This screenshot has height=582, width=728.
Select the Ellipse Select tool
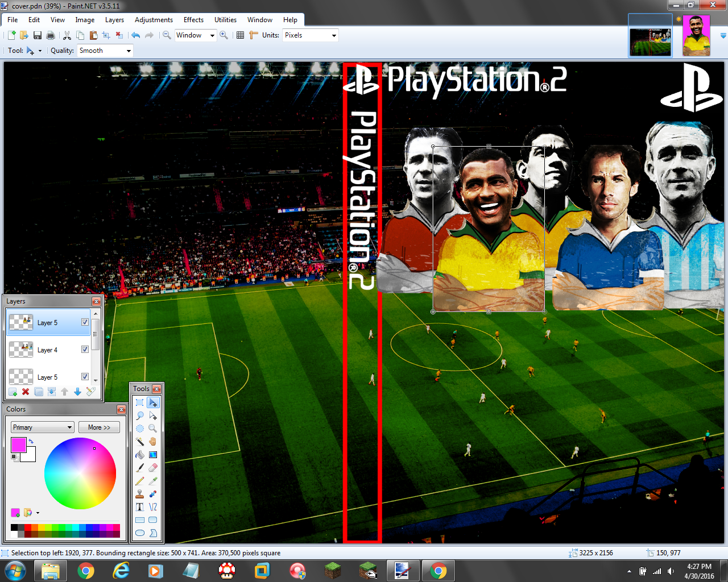tap(139, 429)
